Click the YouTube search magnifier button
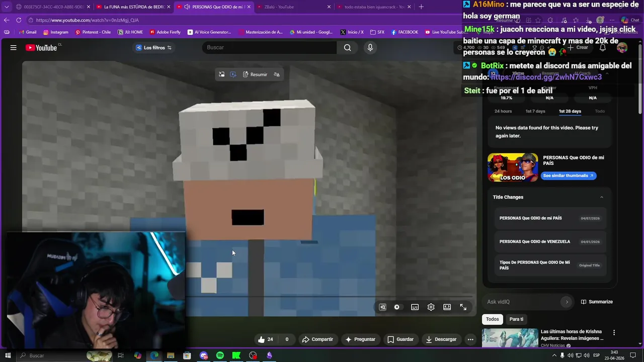 point(348,47)
